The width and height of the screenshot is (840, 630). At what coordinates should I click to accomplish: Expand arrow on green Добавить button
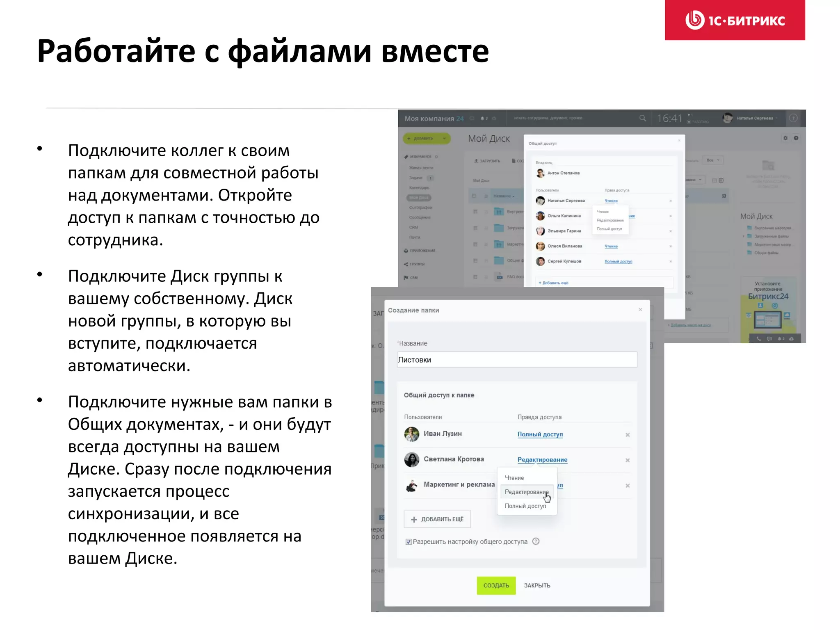point(444,139)
